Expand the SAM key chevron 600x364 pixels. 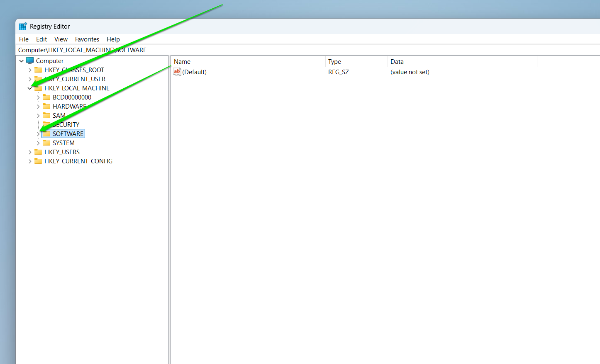coord(38,116)
